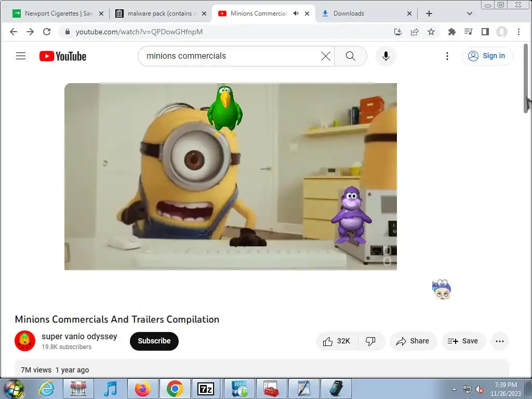Screen dimensions: 532x399
Task: Share this page from the address bar
Action: [414, 32]
